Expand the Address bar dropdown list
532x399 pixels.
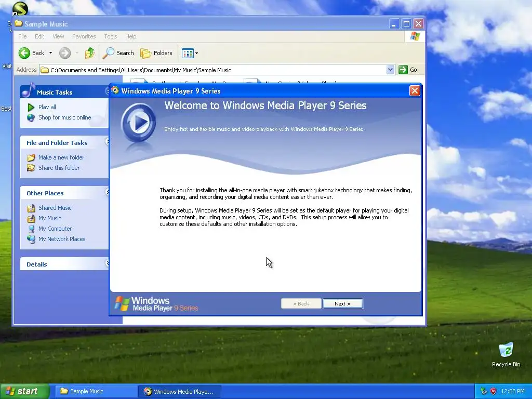[x=390, y=70]
